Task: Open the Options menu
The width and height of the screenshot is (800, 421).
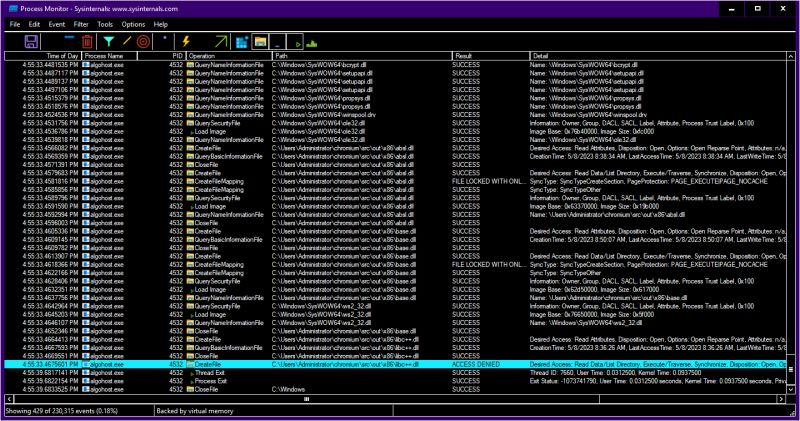Action: pyautogui.click(x=133, y=24)
